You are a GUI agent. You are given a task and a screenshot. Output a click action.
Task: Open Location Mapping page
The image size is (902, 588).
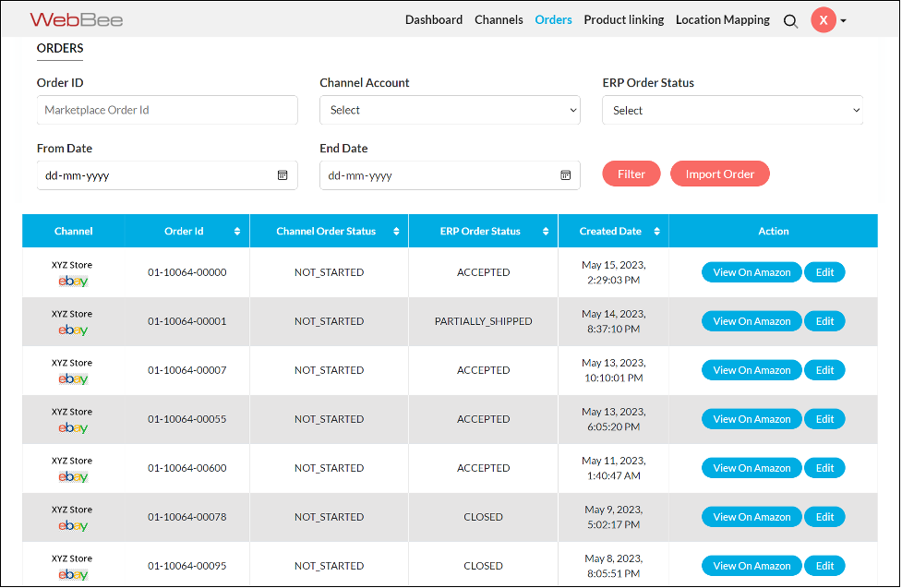point(723,19)
